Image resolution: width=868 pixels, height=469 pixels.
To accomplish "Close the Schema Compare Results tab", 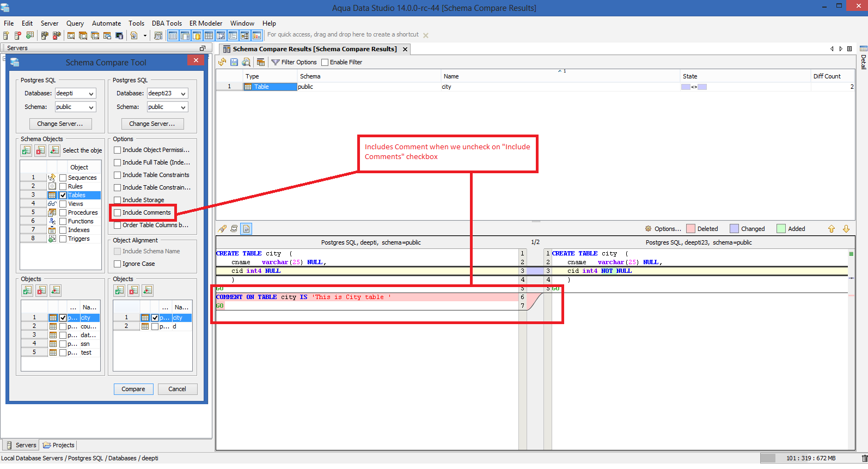I will click(405, 49).
